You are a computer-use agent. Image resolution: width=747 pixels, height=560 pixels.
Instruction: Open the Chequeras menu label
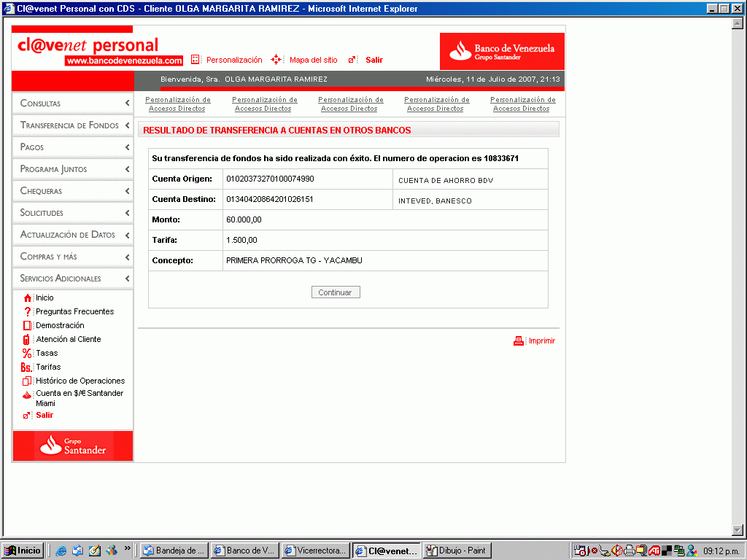click(41, 191)
